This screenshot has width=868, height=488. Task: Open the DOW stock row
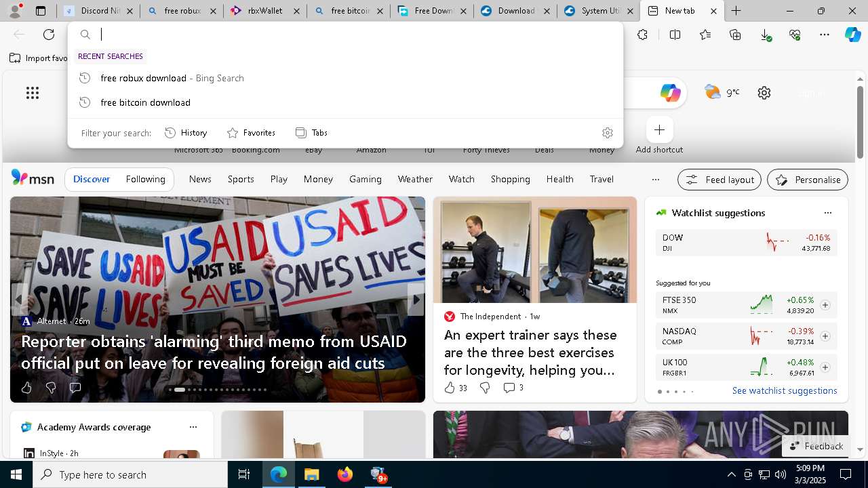tap(746, 243)
